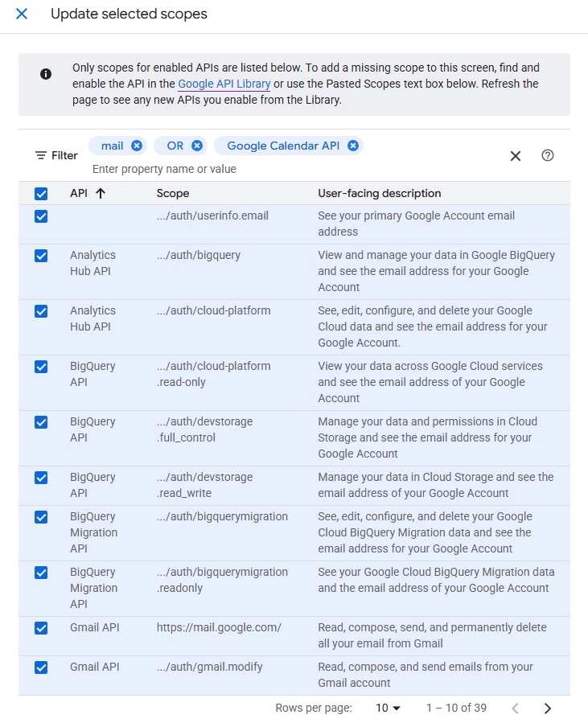The height and width of the screenshot is (727, 588).
Task: Close the Update selected scopes panel
Action: point(22,14)
